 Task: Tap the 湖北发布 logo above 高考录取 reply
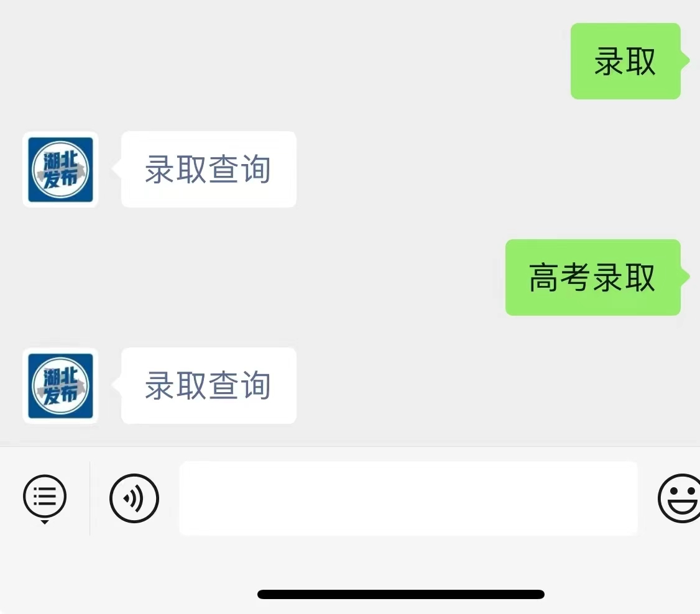tap(60, 170)
